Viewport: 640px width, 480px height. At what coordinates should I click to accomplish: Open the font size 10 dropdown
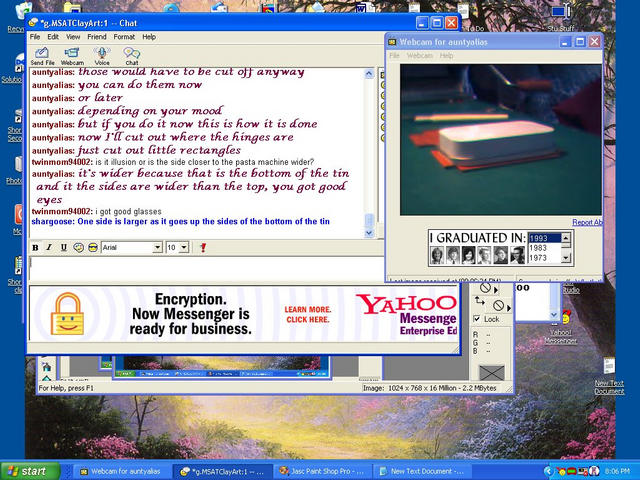click(x=184, y=247)
